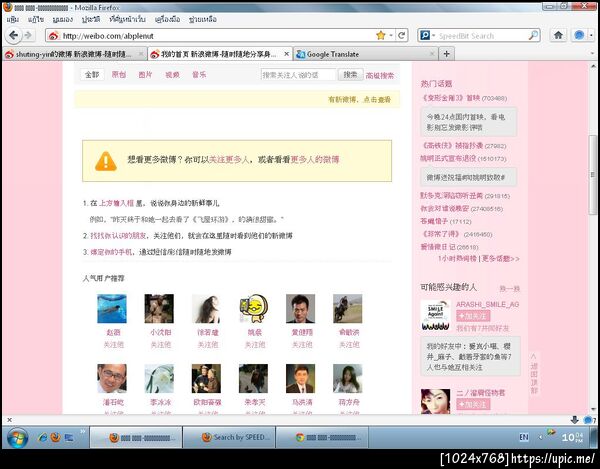Click the Firefox forward arrow button
Screen dimensions: 600x469
point(28,36)
